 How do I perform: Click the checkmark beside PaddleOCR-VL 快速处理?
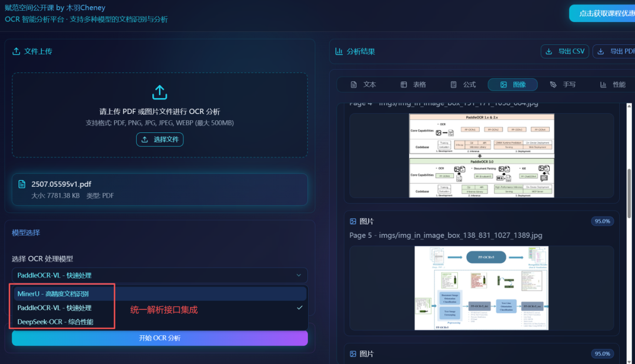pos(299,307)
